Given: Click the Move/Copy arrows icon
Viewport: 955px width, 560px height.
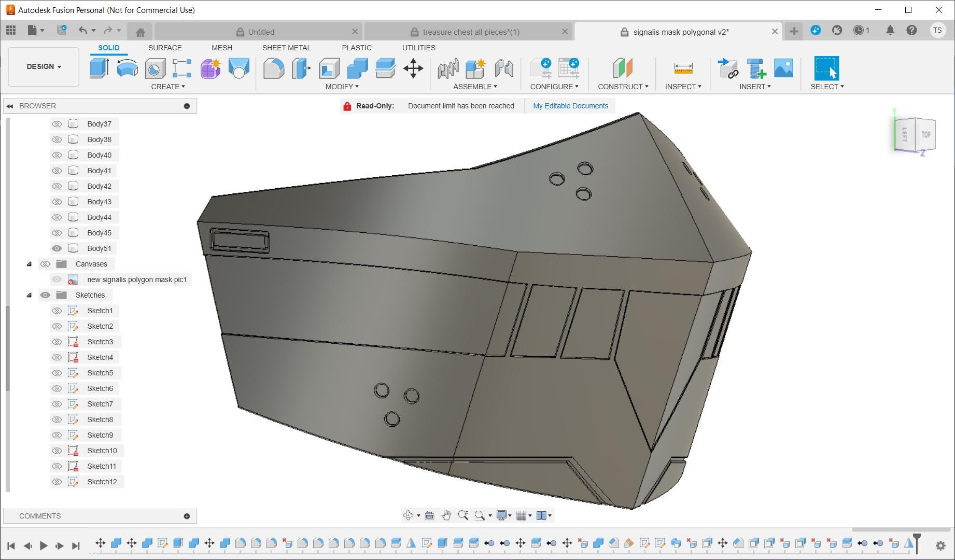Looking at the screenshot, I should tap(413, 68).
